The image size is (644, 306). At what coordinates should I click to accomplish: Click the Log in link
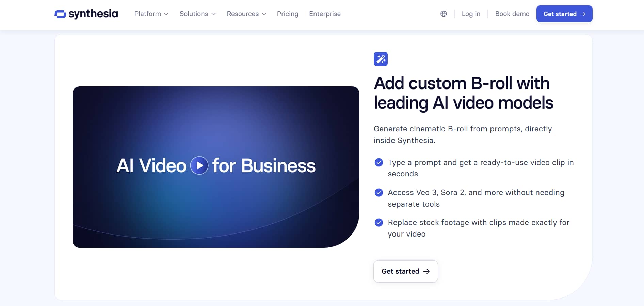(471, 14)
